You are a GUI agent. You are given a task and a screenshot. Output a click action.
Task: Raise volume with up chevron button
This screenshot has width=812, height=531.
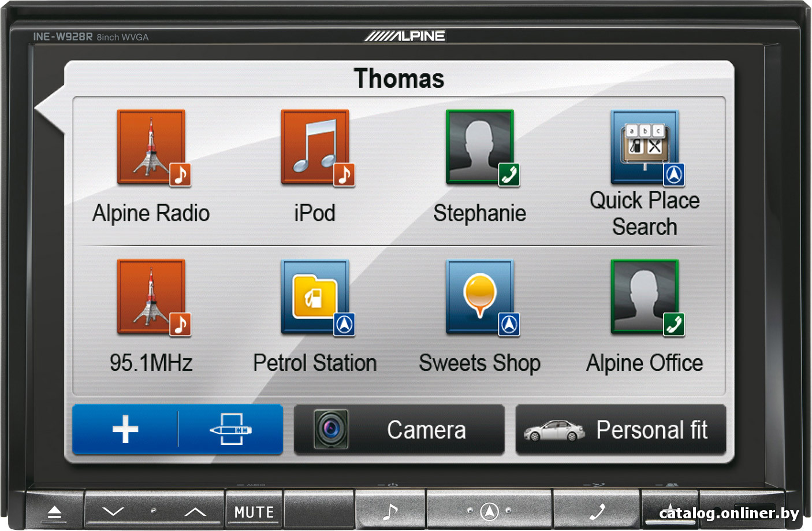[195, 512]
